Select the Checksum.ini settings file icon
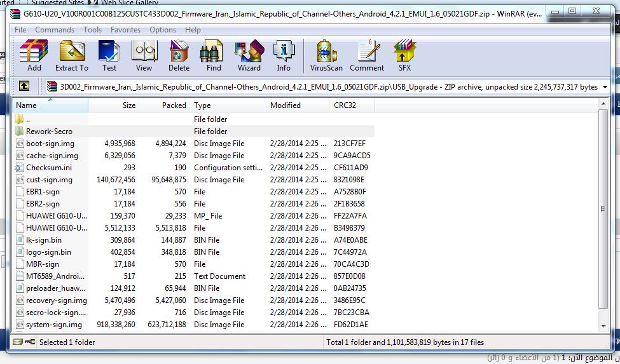Screen dimensions: 620x364 [x=20, y=168]
